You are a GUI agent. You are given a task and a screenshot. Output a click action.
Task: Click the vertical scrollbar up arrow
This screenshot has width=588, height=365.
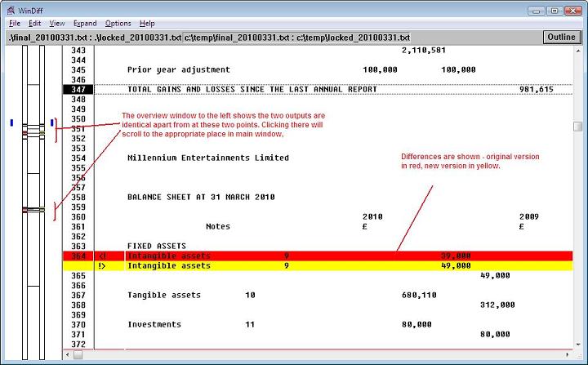(x=578, y=50)
